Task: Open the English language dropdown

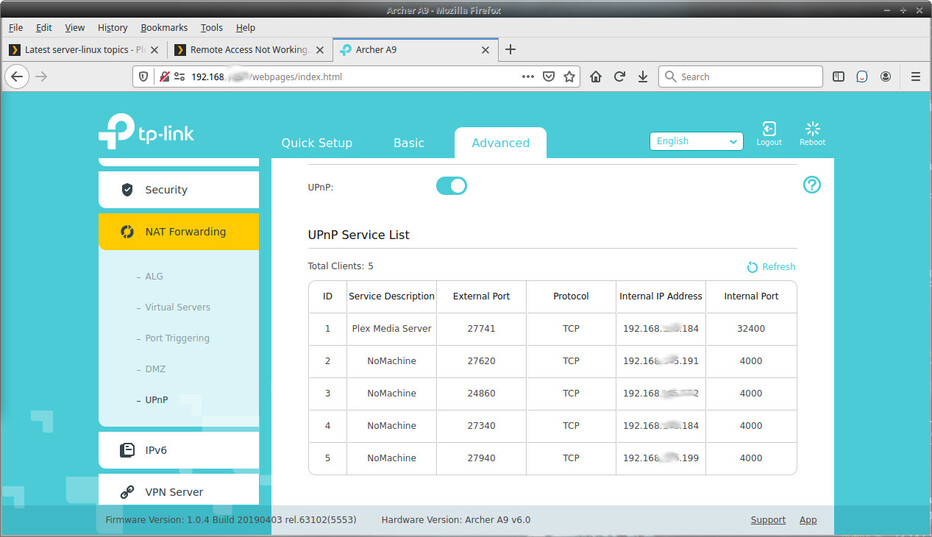Action: (x=696, y=141)
